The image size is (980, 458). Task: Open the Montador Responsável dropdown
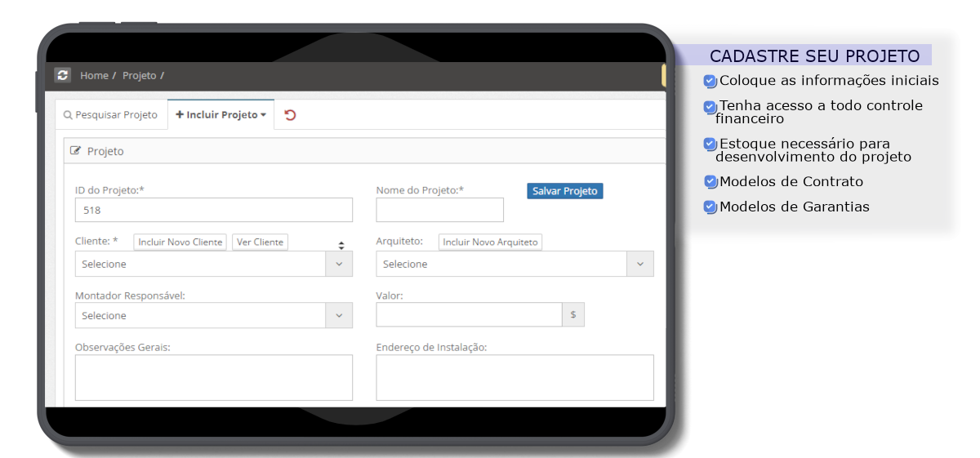213,315
